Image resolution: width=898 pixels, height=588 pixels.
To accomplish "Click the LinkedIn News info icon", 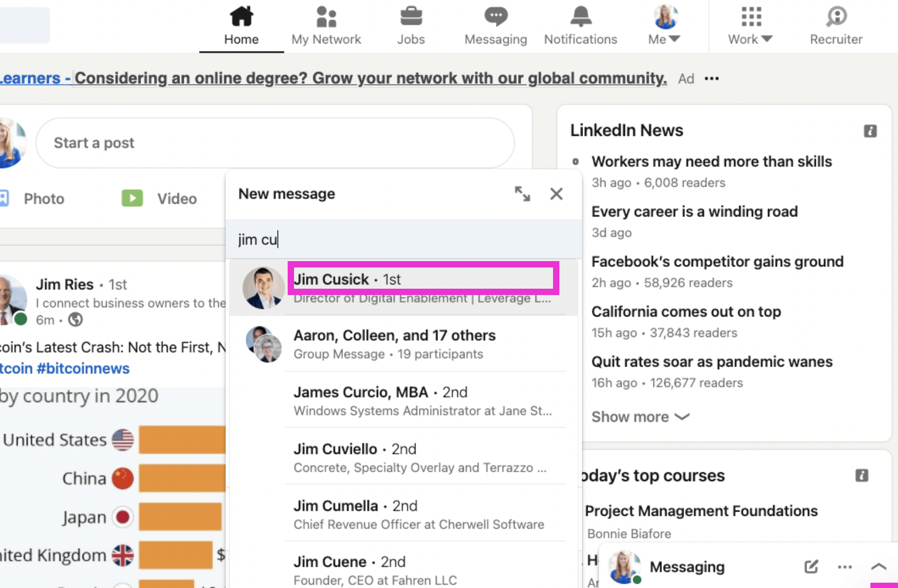I will (870, 131).
